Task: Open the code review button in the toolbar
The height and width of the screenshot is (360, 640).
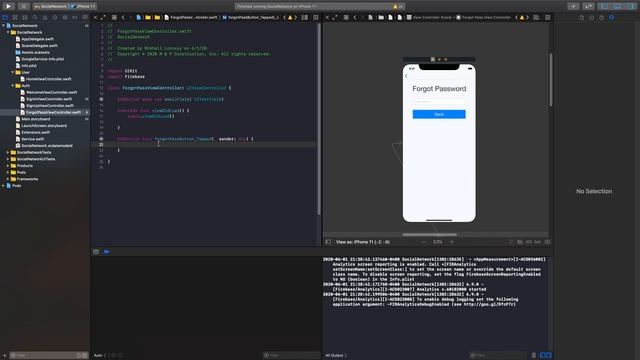Action: (588, 6)
